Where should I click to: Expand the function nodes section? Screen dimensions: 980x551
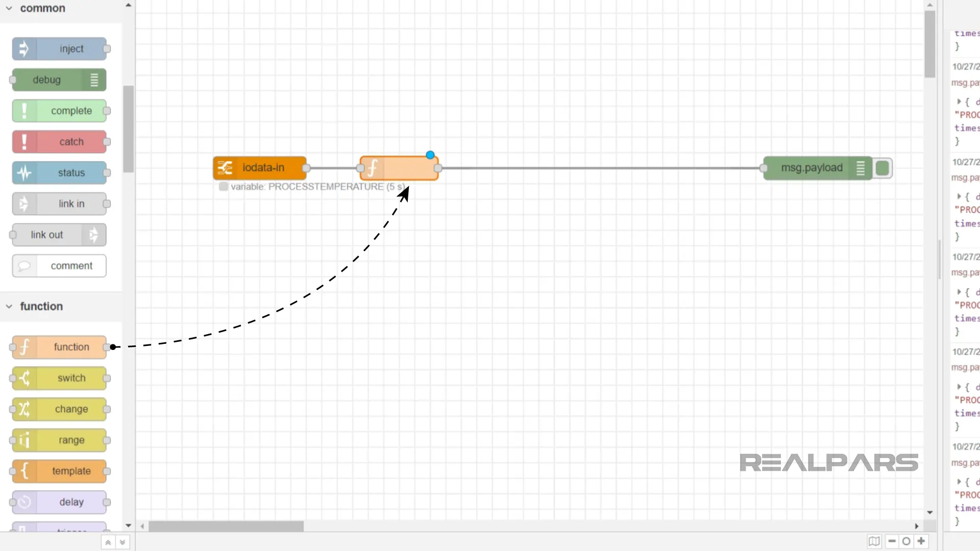coord(9,306)
